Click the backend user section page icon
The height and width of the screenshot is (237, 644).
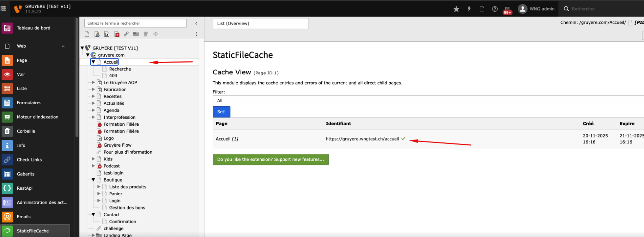[x=97, y=34]
